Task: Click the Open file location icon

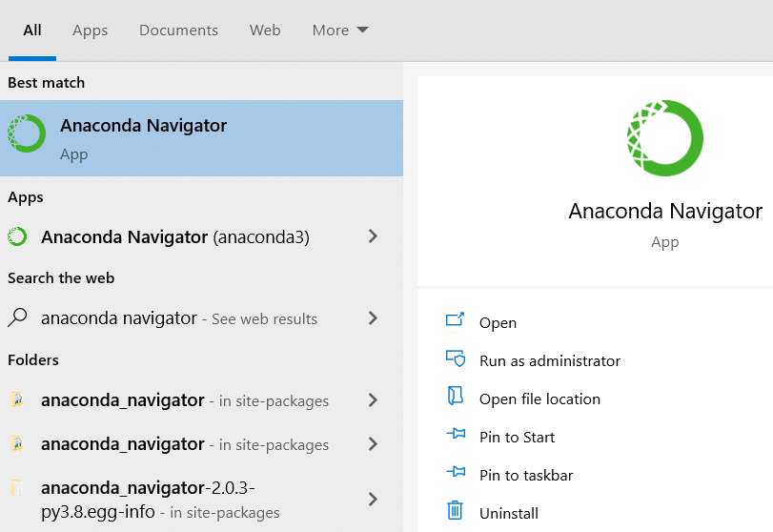Action: [456, 396]
